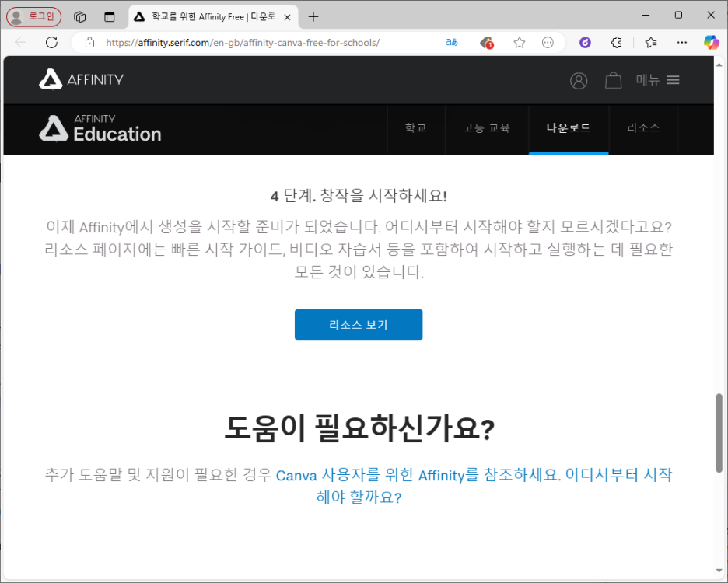Viewport: 728px width, 583px height.
Task: Open Edge settings and more menu
Action: (681, 43)
